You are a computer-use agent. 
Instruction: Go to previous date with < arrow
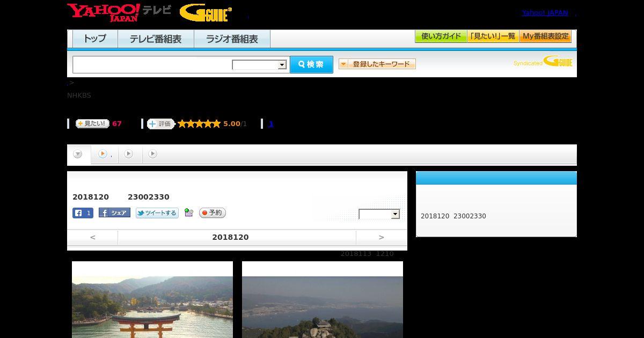coord(92,237)
